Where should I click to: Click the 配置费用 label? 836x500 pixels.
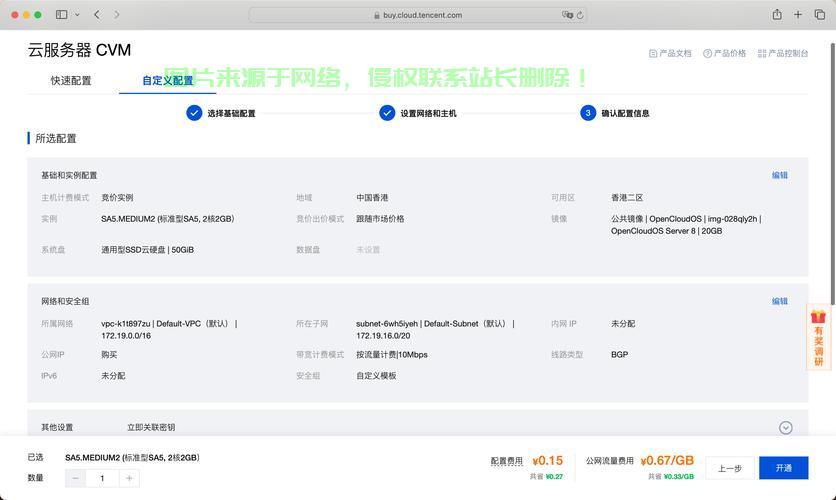(x=507, y=461)
